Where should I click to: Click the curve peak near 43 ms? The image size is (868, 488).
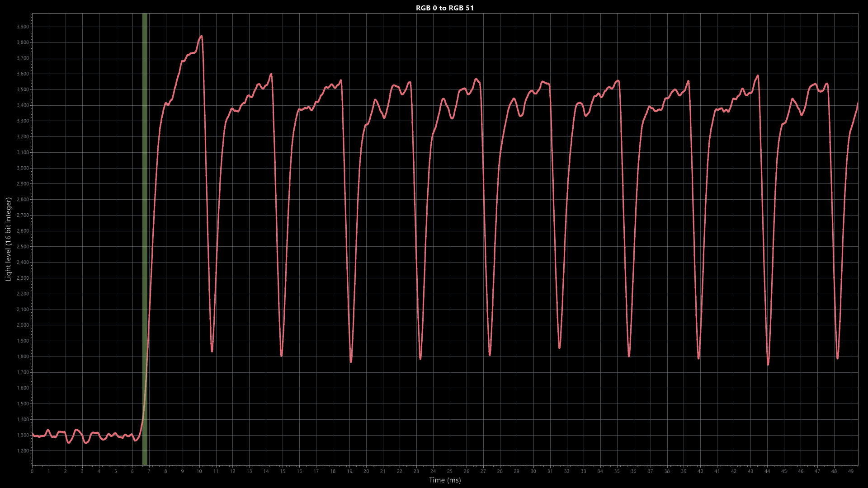(757, 76)
